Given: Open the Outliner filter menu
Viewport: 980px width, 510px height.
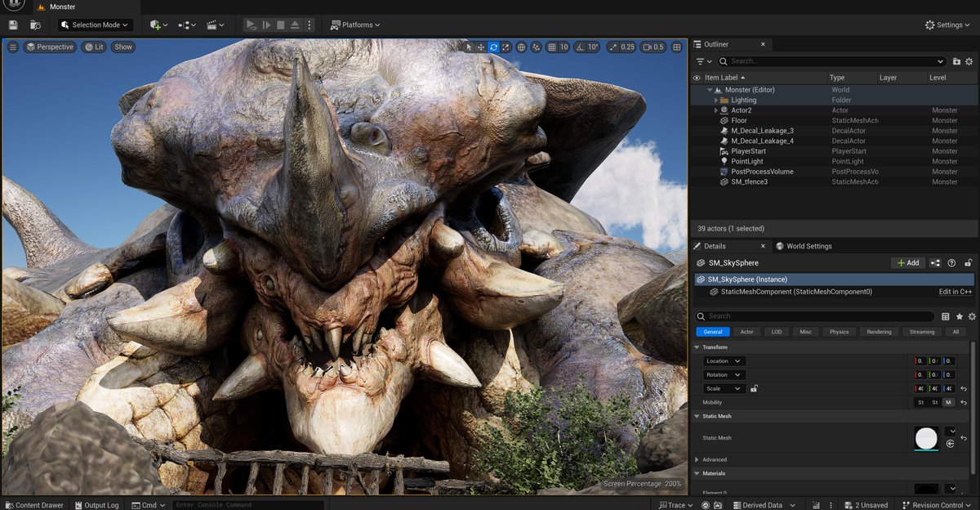Looking at the screenshot, I should (x=703, y=61).
